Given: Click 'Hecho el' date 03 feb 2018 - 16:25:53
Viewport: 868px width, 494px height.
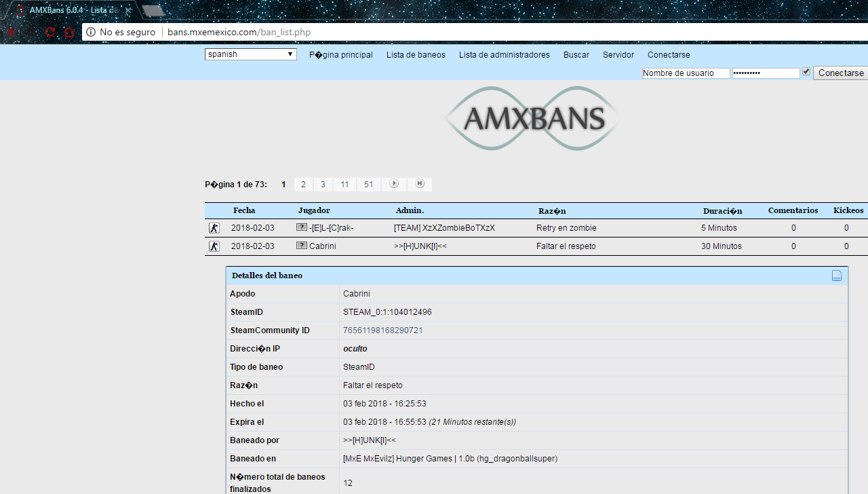Looking at the screenshot, I should (x=384, y=404).
